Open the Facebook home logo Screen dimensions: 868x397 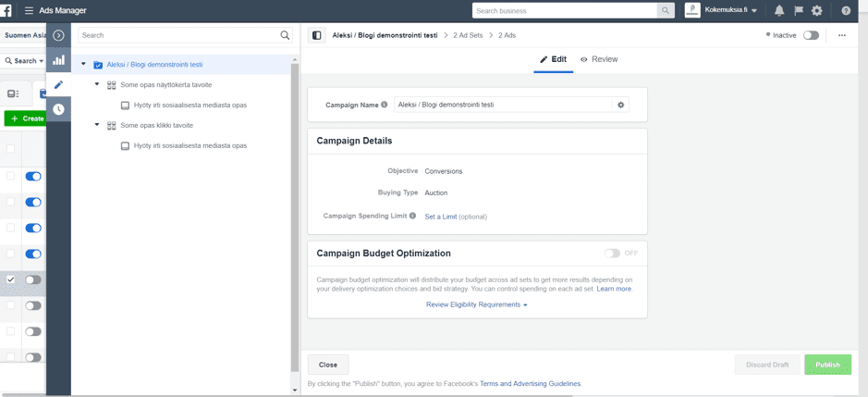6,10
